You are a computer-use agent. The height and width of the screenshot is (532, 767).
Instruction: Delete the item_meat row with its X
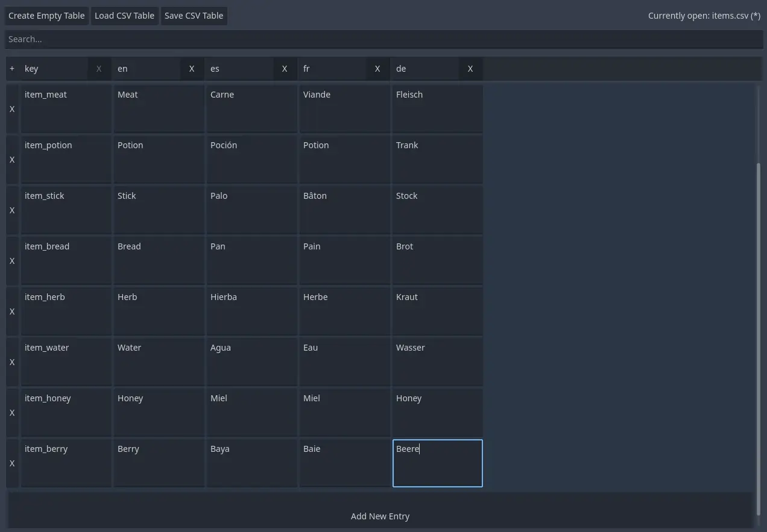[11, 109]
